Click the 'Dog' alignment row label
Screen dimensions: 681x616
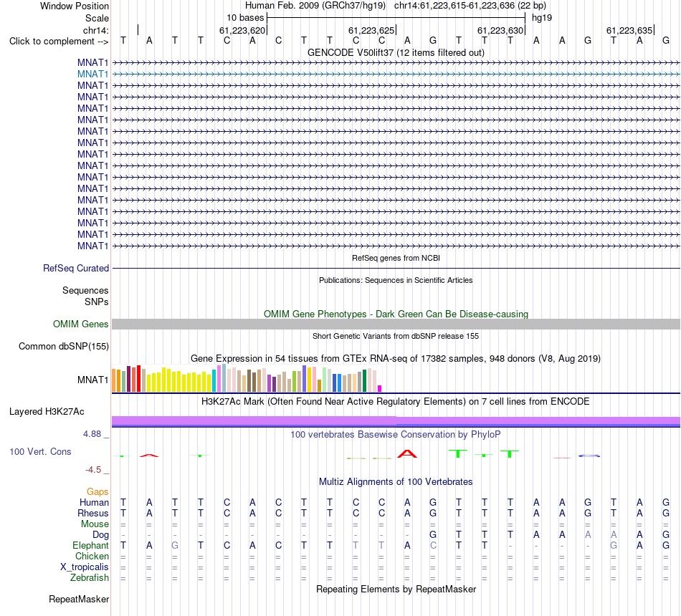point(101,535)
